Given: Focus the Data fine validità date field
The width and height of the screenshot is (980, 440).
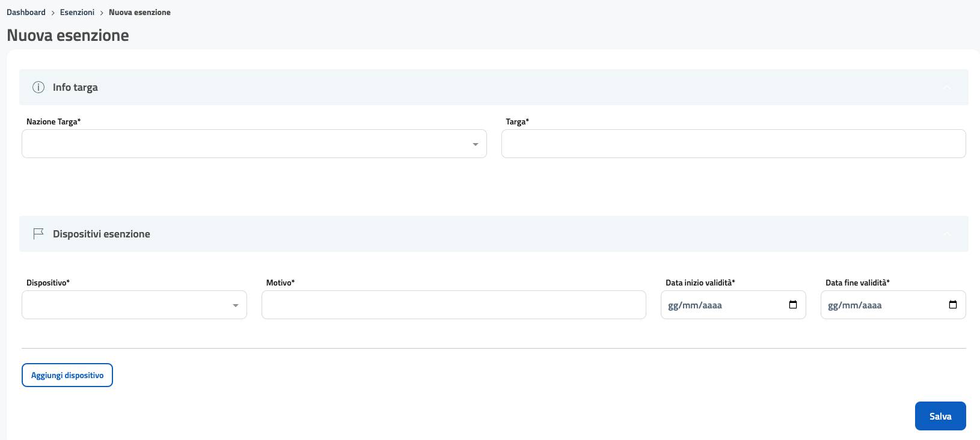Looking at the screenshot, I should (x=881, y=305).
